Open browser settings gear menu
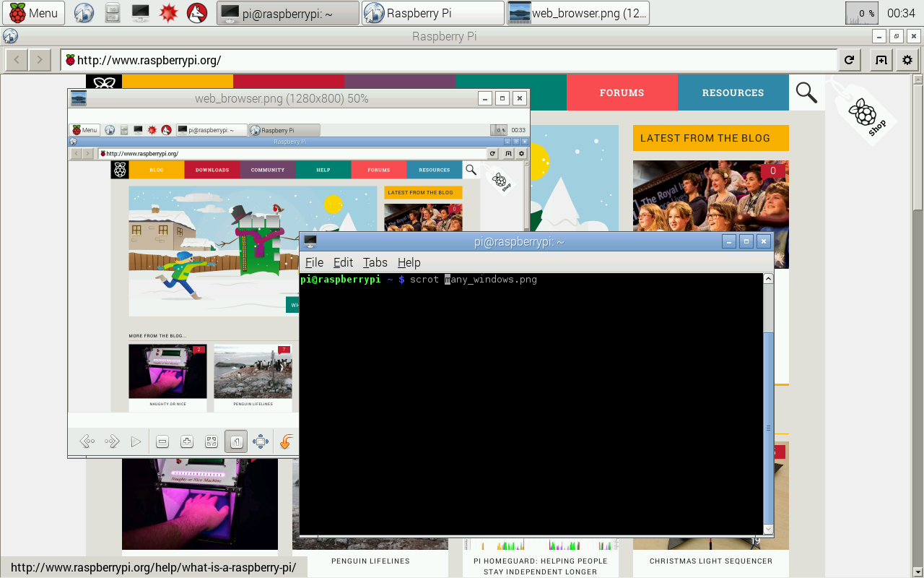Screen dimensions: 924x578 click(x=907, y=61)
